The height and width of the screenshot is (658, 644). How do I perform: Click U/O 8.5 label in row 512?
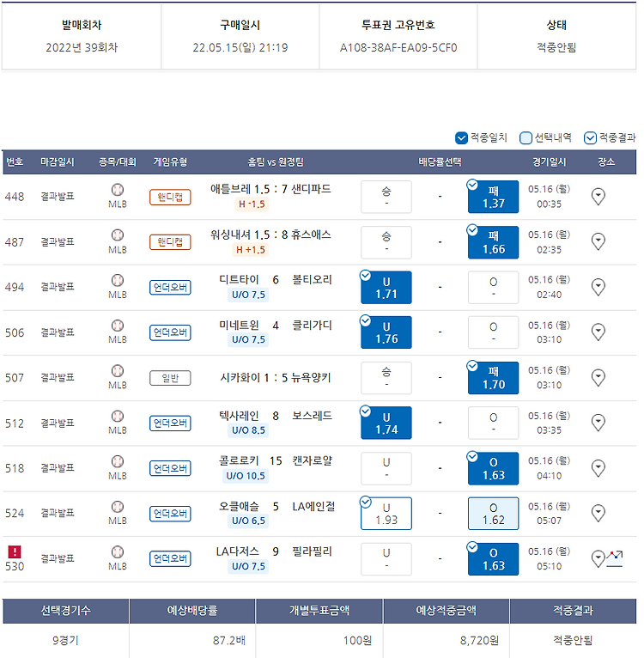coord(249,430)
